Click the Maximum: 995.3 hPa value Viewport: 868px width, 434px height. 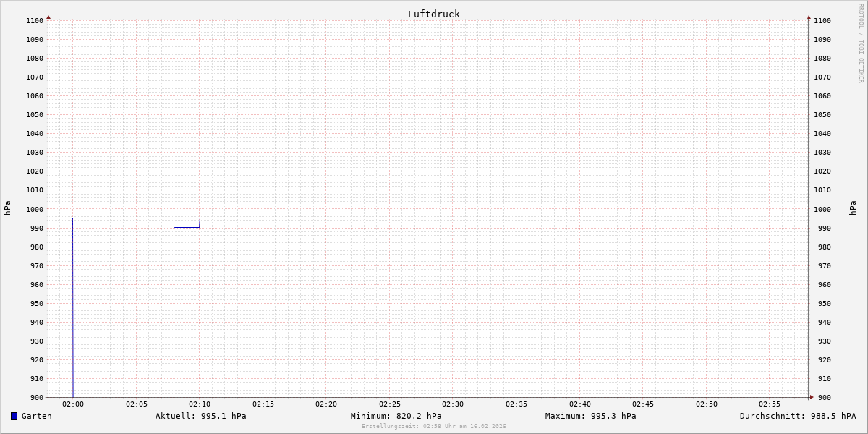590,416
